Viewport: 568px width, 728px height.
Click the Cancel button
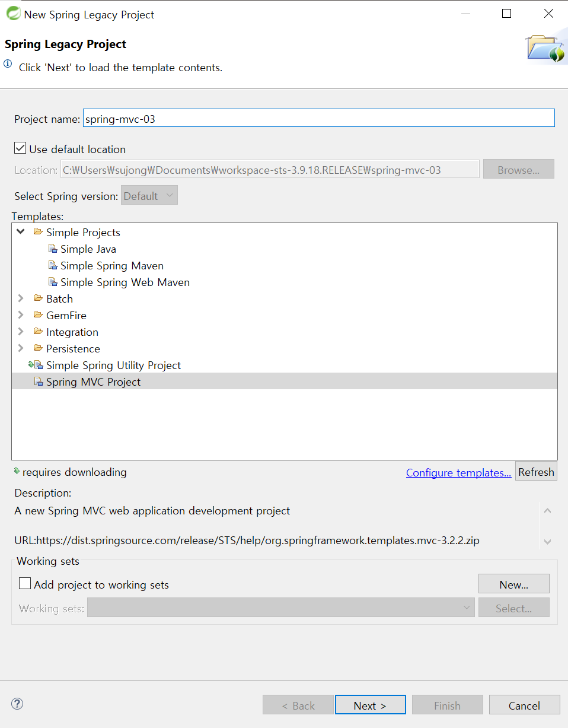point(525,705)
